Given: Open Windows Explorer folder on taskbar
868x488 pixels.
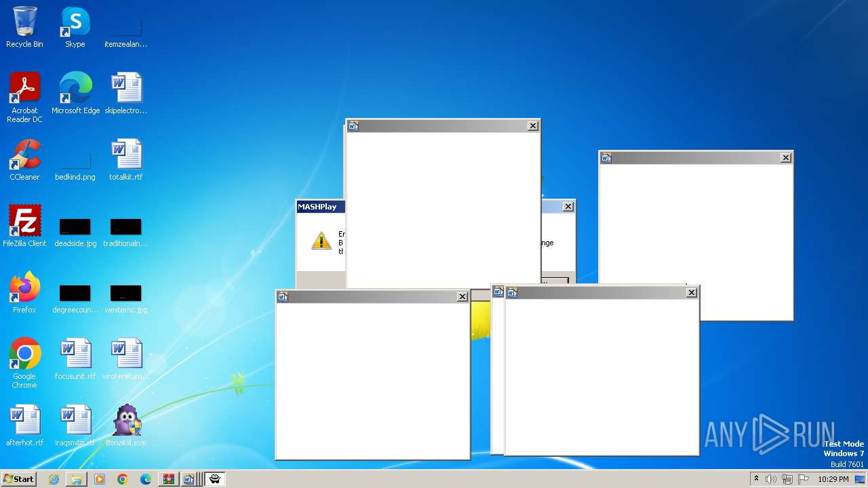Looking at the screenshot, I should 77,479.
